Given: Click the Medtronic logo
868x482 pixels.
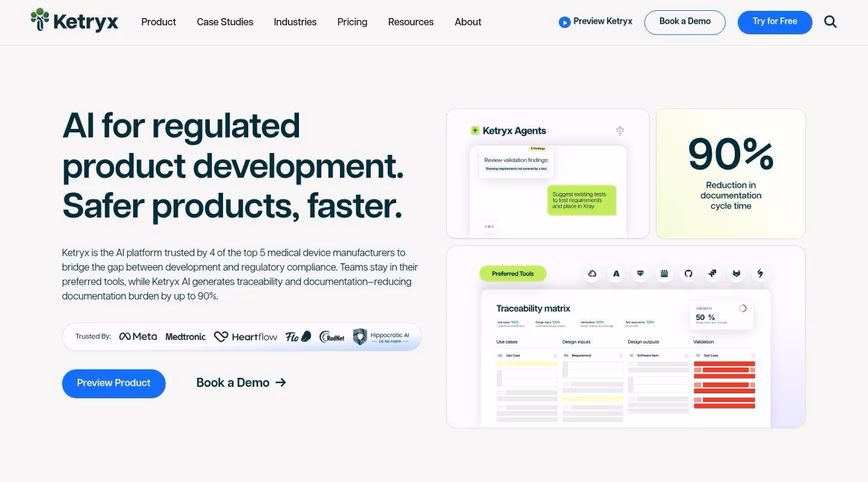Looking at the screenshot, I should [185, 336].
